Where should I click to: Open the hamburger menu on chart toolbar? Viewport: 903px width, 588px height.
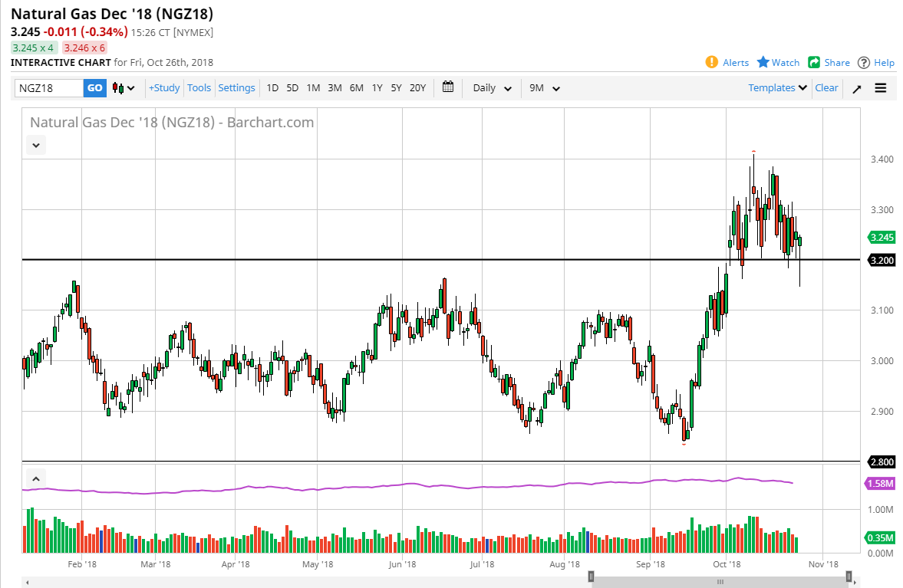click(x=880, y=88)
